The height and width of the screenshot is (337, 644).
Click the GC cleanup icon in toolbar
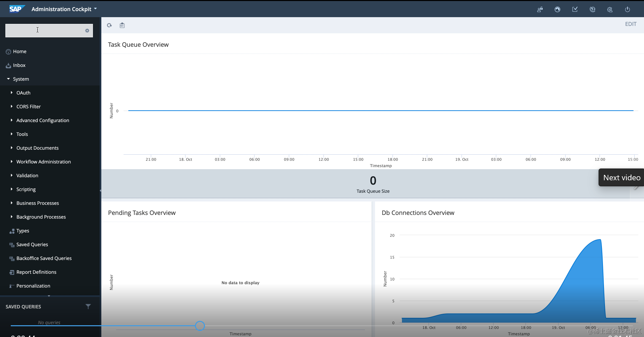point(122,25)
